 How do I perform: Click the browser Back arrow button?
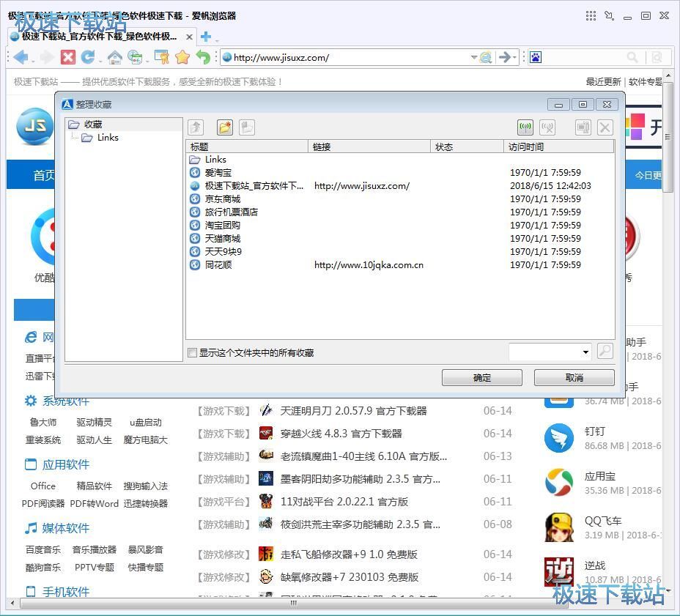click(21, 57)
